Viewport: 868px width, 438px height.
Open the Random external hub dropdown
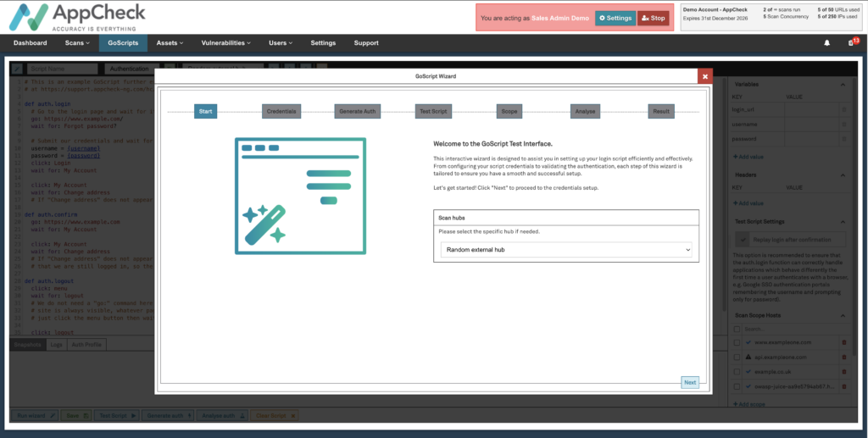pos(566,250)
